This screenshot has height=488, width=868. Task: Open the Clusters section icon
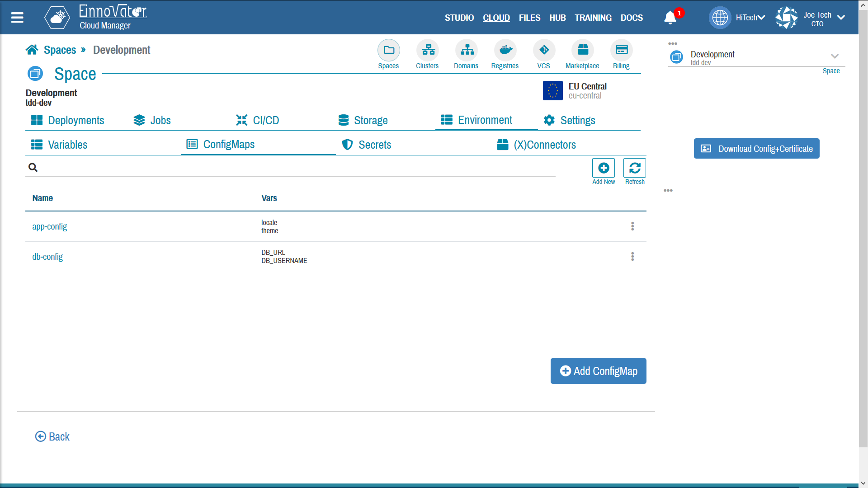tap(428, 50)
